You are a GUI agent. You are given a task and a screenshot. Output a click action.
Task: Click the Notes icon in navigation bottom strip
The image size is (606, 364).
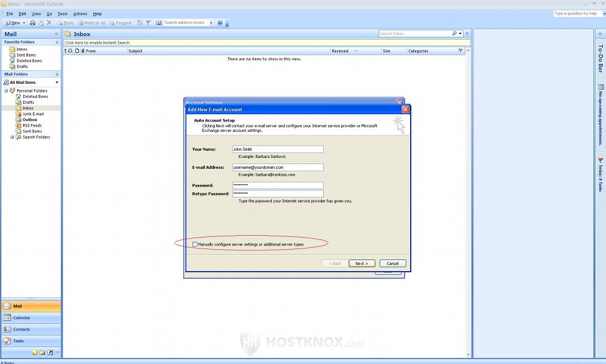tap(35, 352)
